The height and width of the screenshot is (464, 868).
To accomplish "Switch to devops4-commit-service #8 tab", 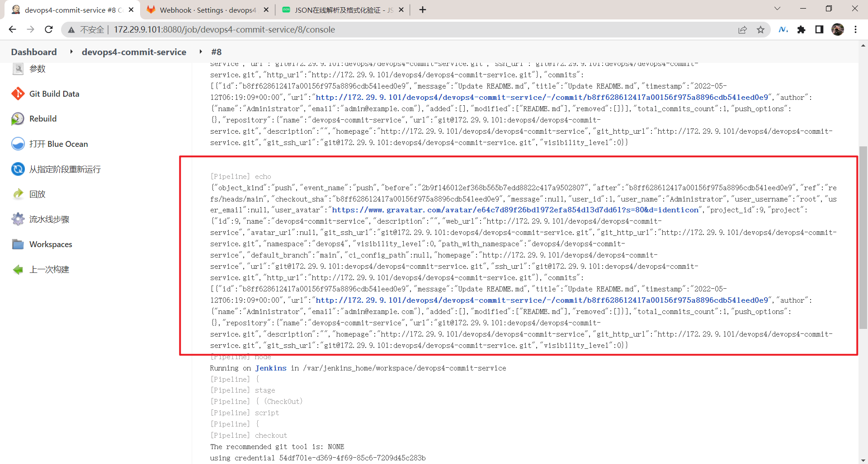I will pos(72,10).
